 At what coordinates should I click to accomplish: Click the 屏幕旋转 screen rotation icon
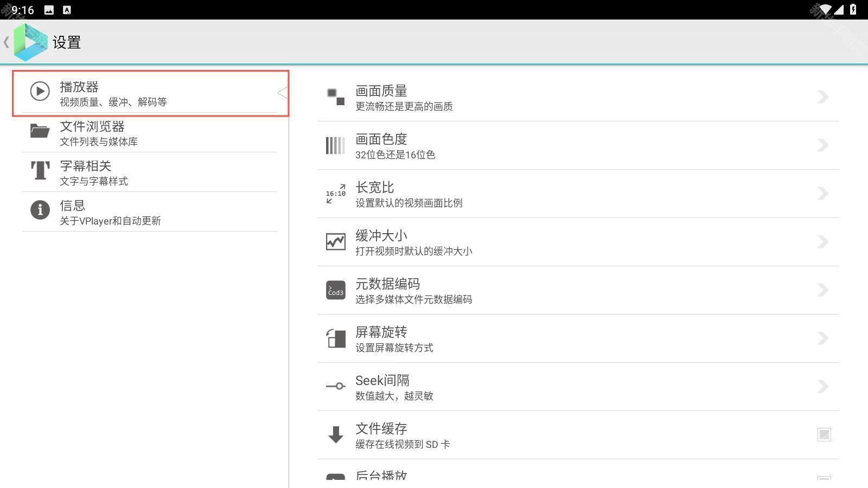tap(335, 338)
